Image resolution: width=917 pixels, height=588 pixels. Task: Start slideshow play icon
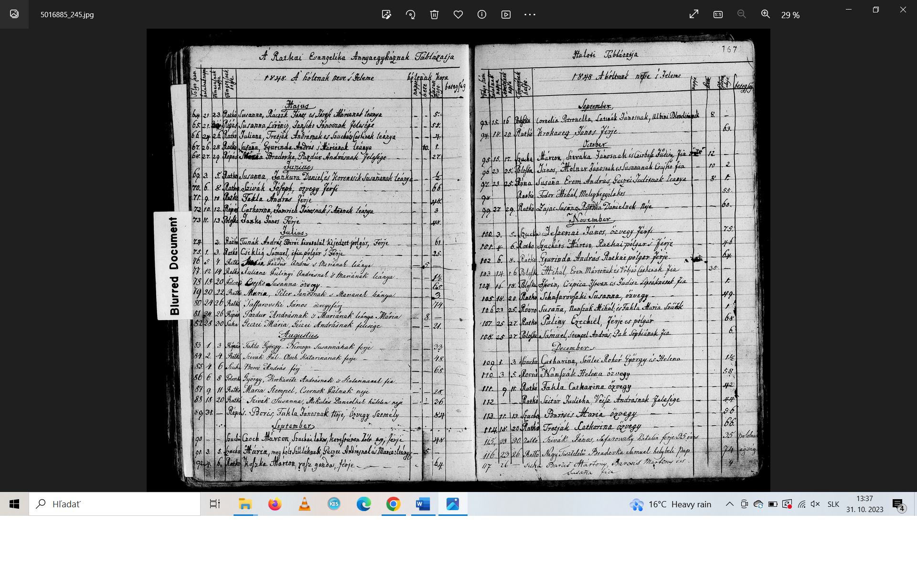[x=506, y=14]
